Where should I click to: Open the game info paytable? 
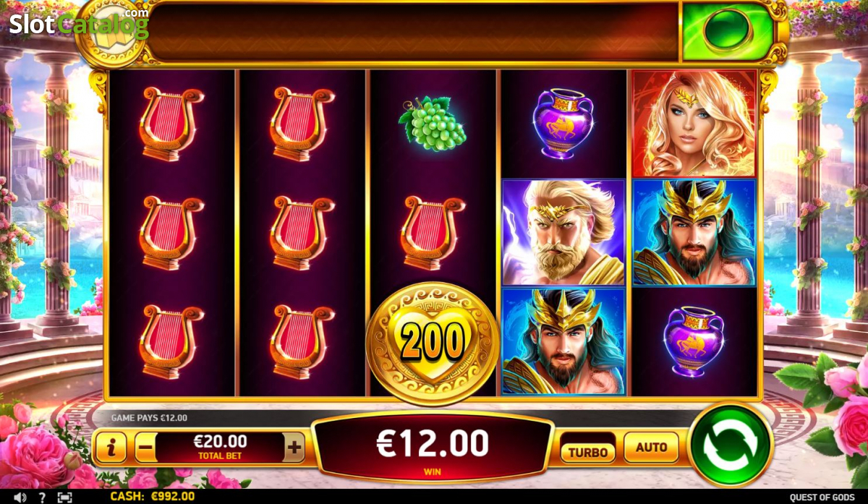pyautogui.click(x=111, y=448)
